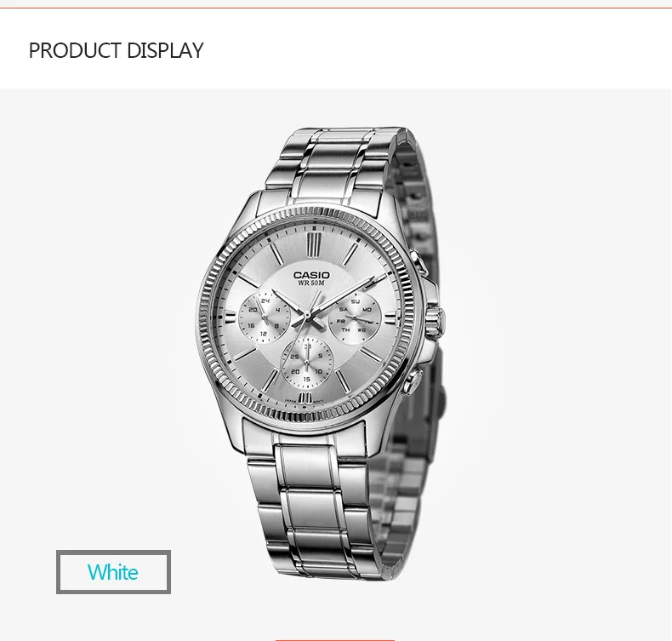
Task: Click the center pivot of the watch hands
Action: pos(308,316)
